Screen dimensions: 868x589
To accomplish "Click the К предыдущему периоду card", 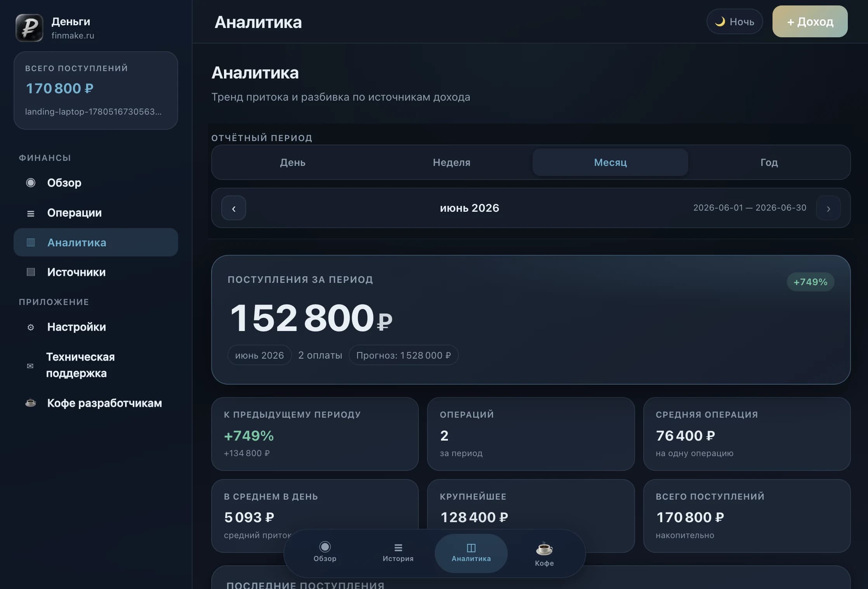I will tap(315, 434).
